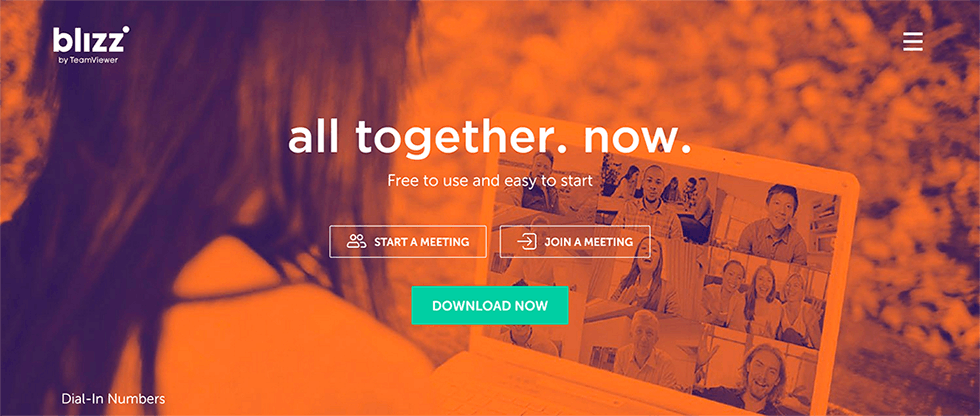This screenshot has height=416, width=980.
Task: Select the top-center man's video tile on the laptop
Action: 653,196
